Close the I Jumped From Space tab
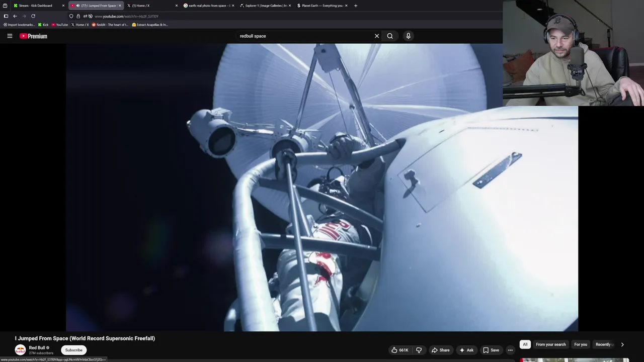The width and height of the screenshot is (644, 362). click(120, 6)
